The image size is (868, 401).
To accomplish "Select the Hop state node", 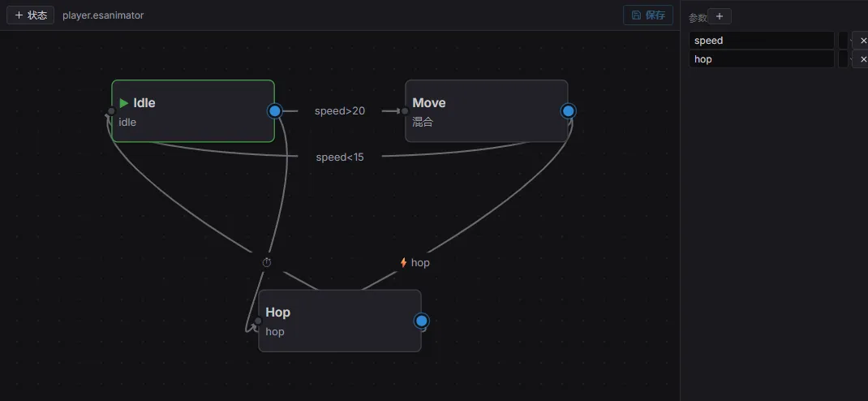I will coord(340,321).
